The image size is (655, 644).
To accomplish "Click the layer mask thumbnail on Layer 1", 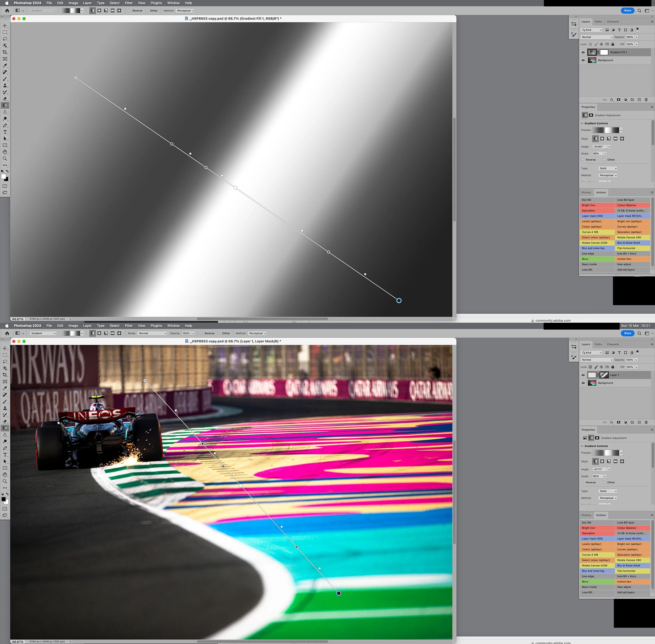I will coord(604,375).
